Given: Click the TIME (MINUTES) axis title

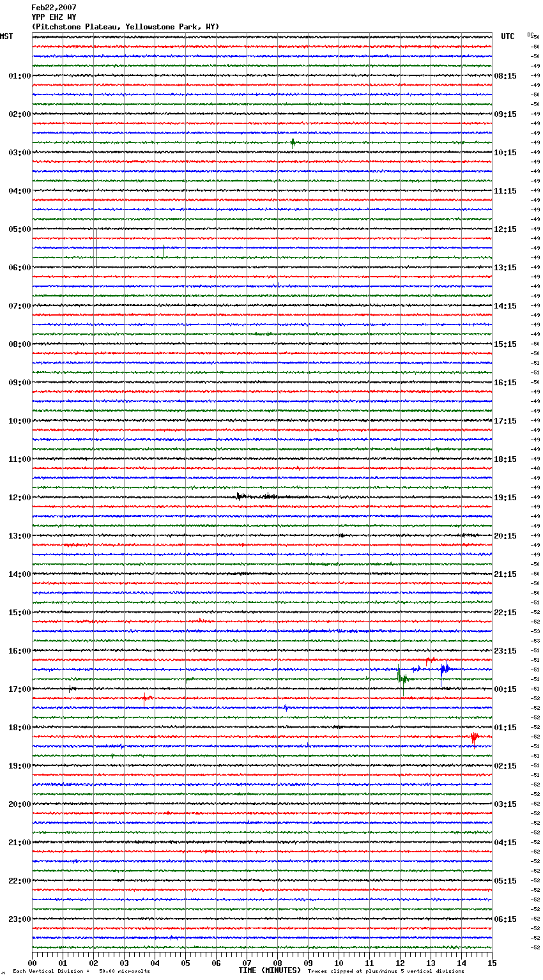Looking at the screenshot, I should (x=270, y=970).
